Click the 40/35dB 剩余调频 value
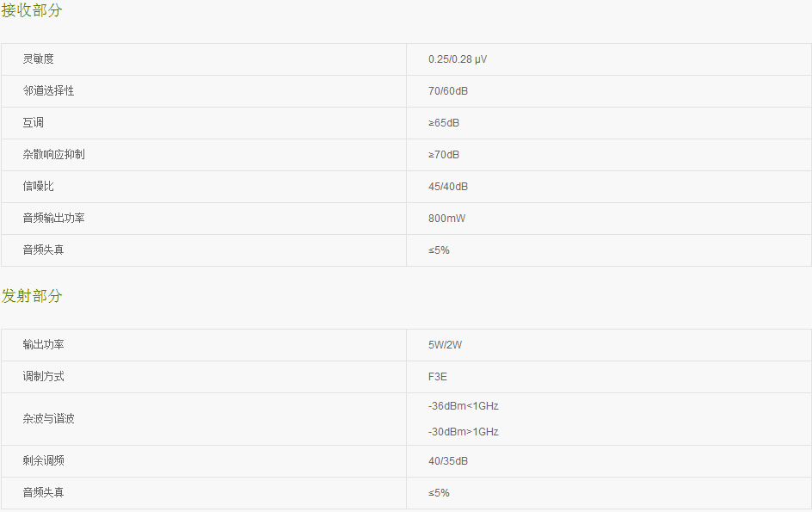This screenshot has width=812, height=512. click(448, 460)
